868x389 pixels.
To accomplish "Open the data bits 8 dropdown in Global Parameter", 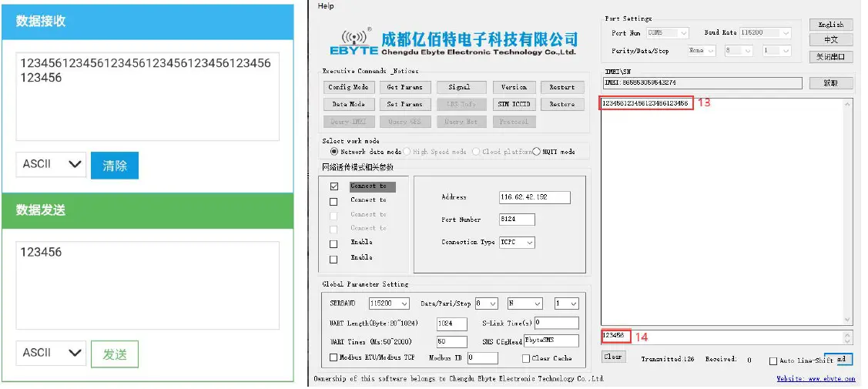I will point(487,303).
